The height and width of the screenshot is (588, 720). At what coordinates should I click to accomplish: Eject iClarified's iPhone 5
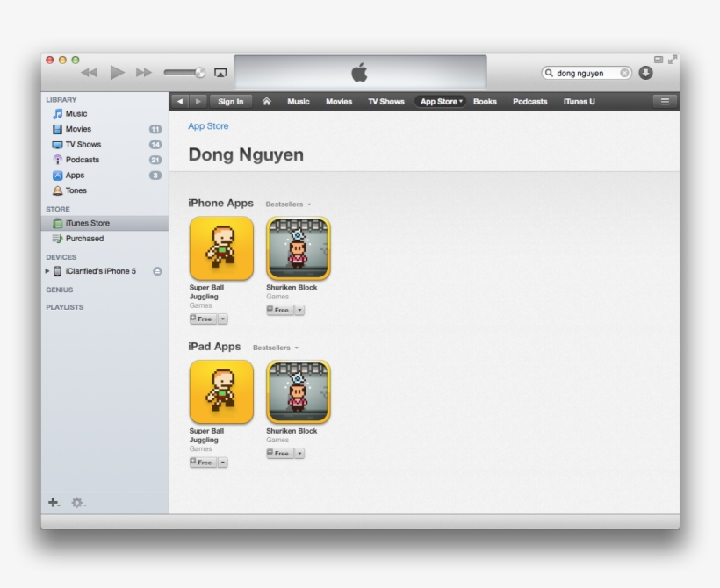point(157,271)
